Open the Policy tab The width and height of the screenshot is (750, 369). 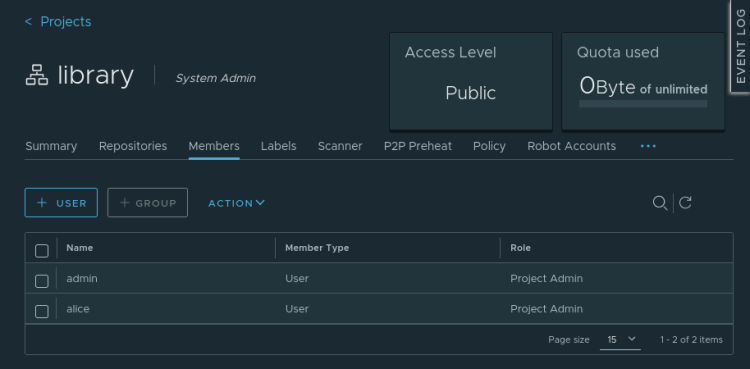click(489, 146)
